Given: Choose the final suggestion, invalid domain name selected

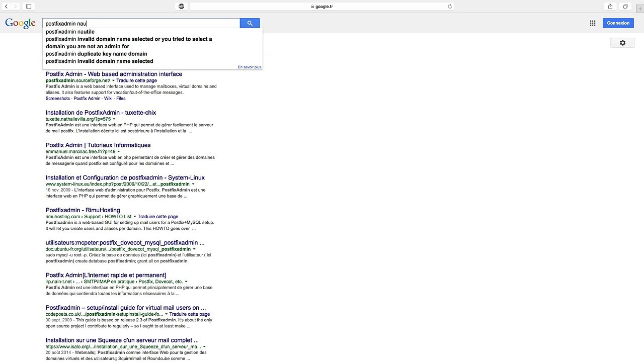Looking at the screenshot, I should click(152, 61).
